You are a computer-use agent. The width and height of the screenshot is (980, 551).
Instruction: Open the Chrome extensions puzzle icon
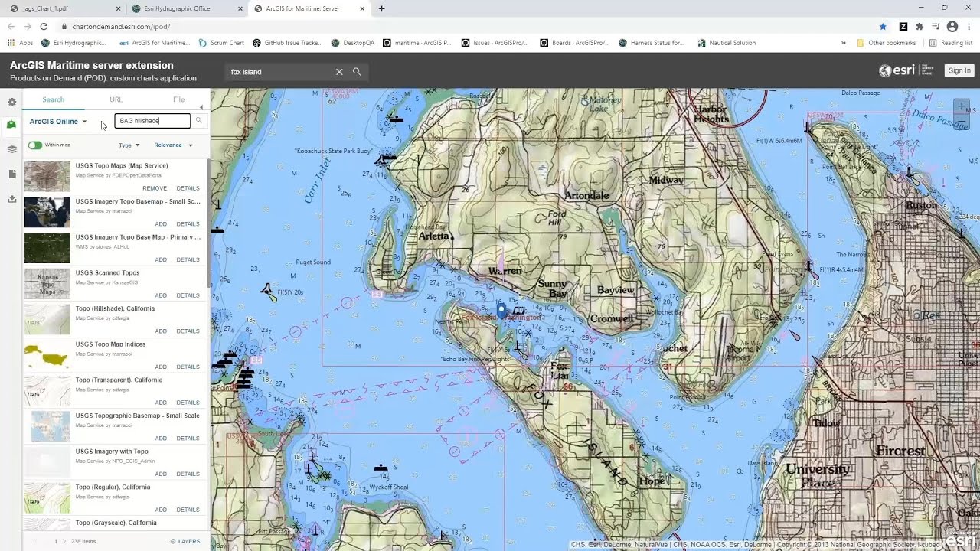920,27
